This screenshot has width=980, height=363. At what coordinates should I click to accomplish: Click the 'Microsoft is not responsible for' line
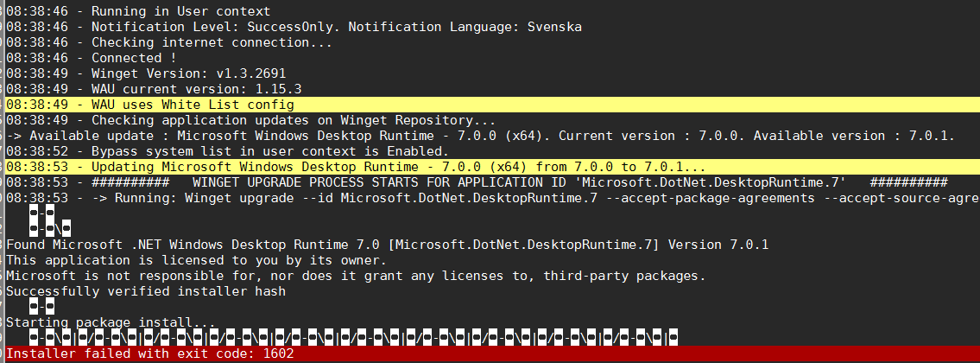pyautogui.click(x=357, y=276)
